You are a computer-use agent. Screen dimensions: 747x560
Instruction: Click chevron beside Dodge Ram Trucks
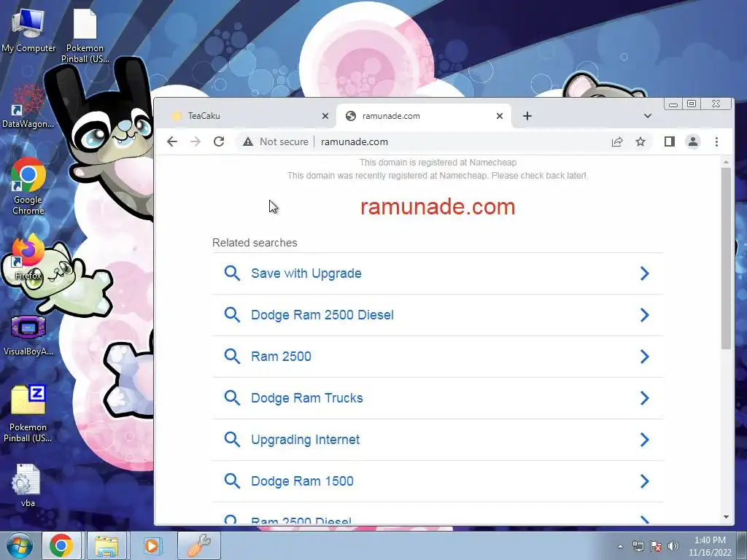click(645, 397)
